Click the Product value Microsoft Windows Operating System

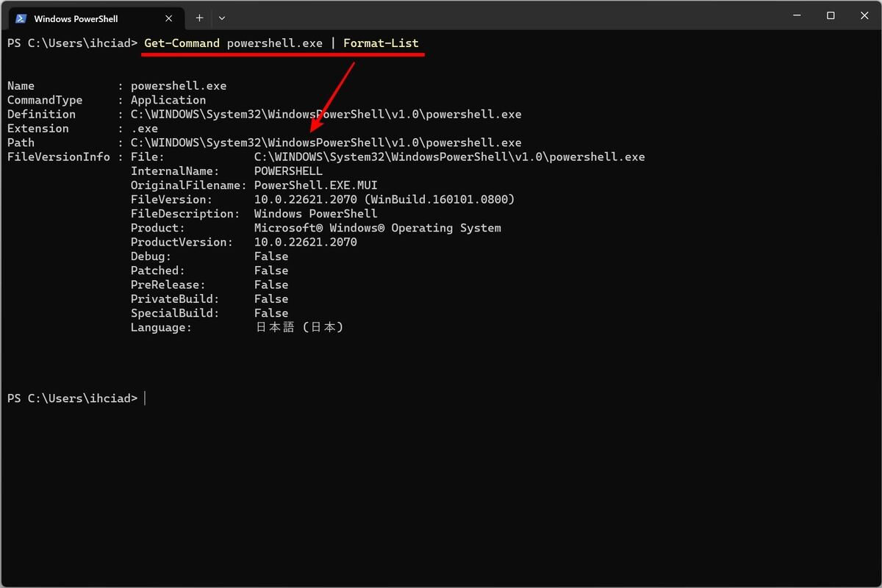[x=378, y=228]
